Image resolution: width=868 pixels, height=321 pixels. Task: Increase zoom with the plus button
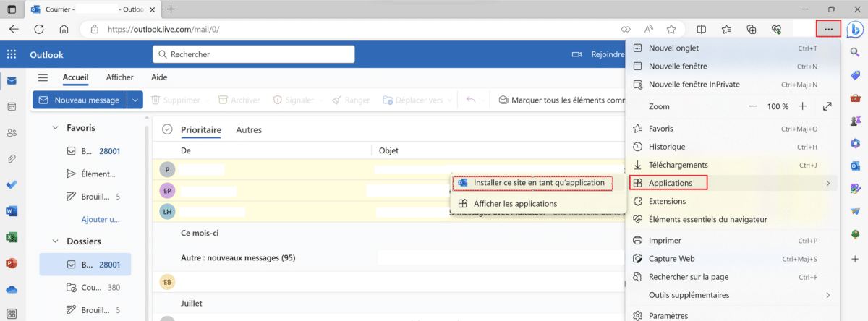click(x=802, y=106)
